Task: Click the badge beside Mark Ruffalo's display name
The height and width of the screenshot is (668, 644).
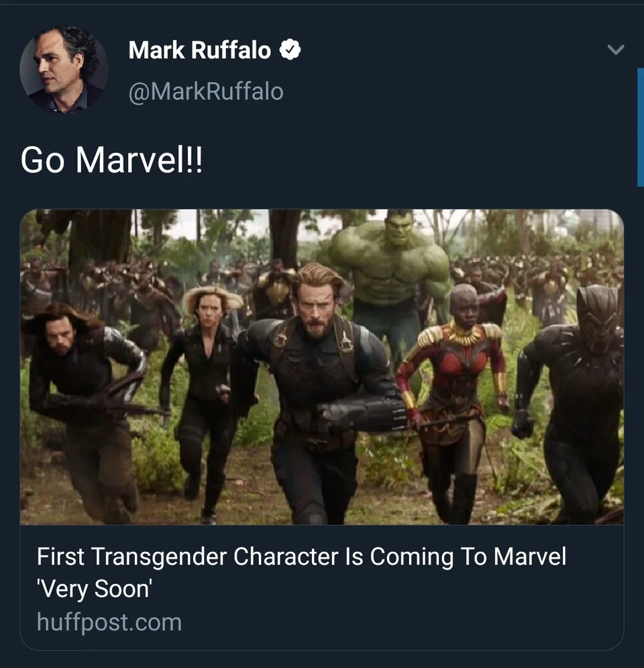Action: click(x=290, y=50)
